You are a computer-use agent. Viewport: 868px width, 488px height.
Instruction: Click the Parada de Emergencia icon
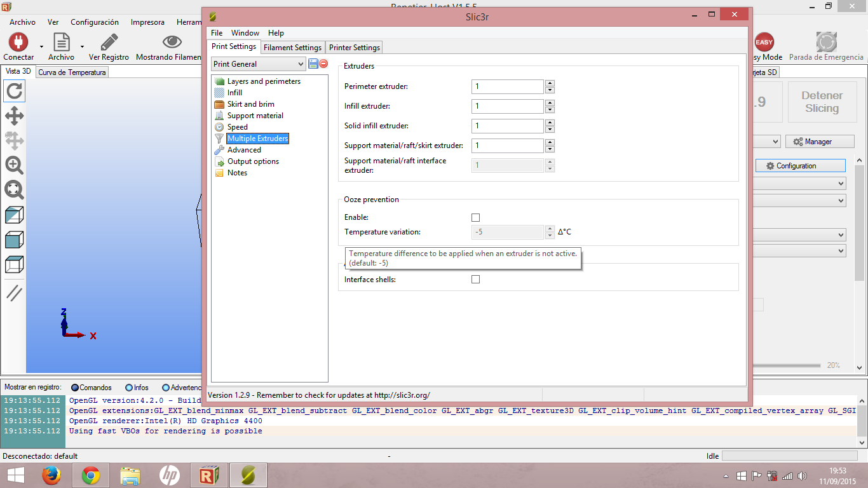point(826,42)
